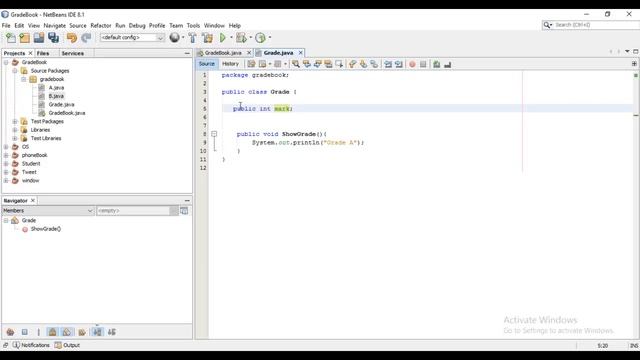Click the Open Project toolbar icon
This screenshot has width=640, height=360.
click(39, 38)
